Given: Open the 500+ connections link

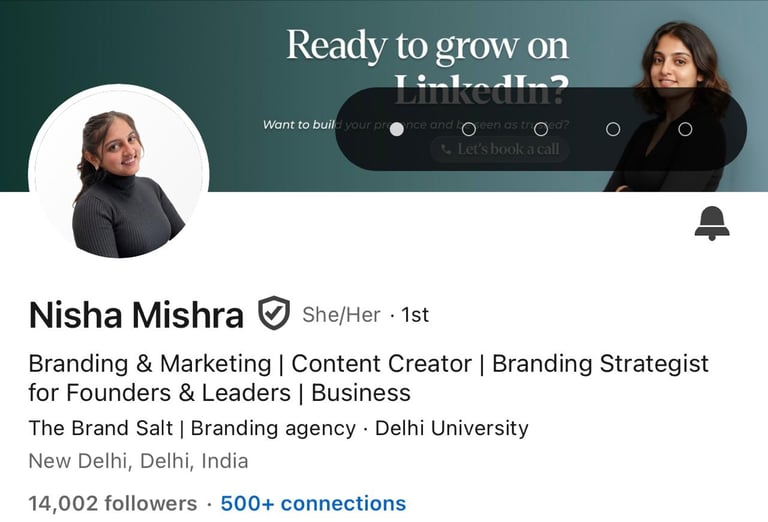Looking at the screenshot, I should (x=313, y=503).
